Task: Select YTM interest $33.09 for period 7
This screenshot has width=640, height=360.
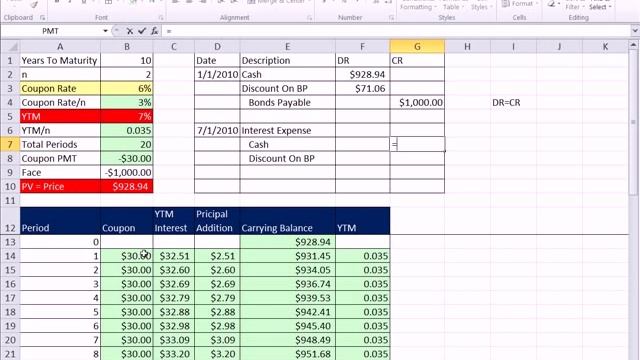Action: click(174, 340)
